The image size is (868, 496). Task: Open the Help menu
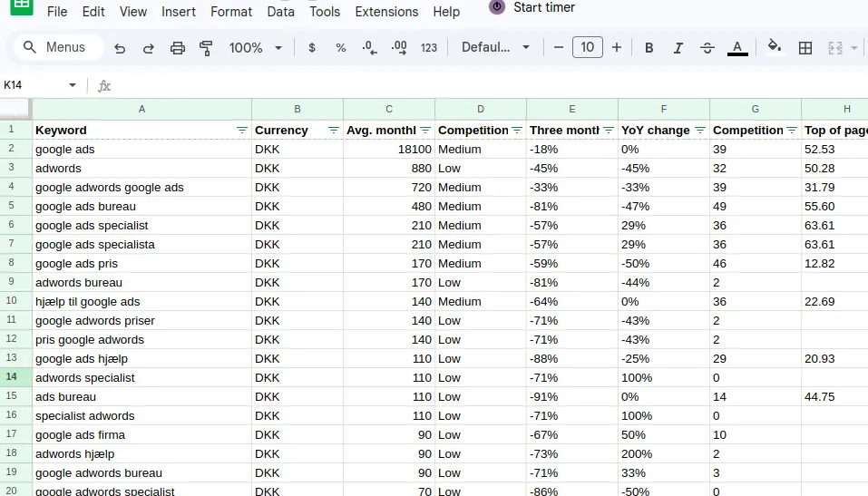446,12
